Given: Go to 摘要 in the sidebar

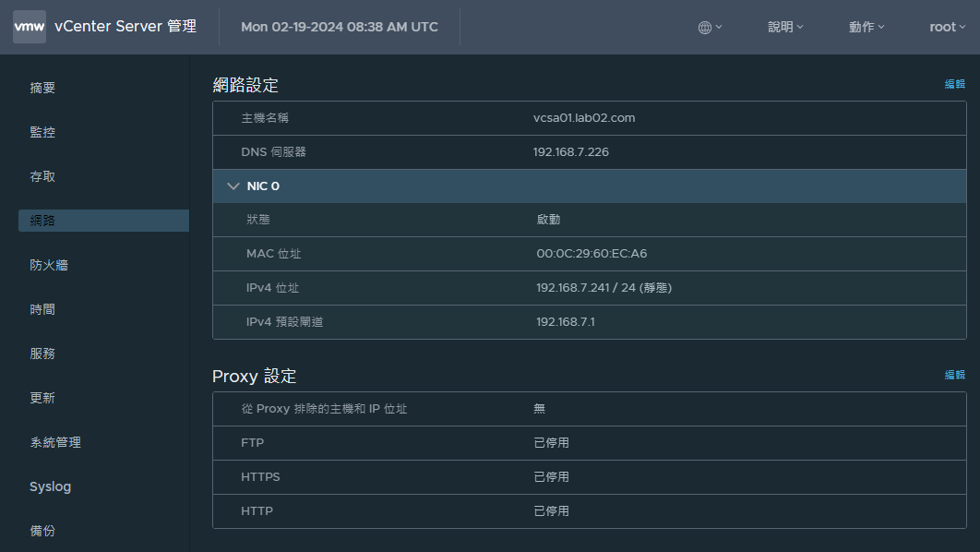Looking at the screenshot, I should 42,88.
